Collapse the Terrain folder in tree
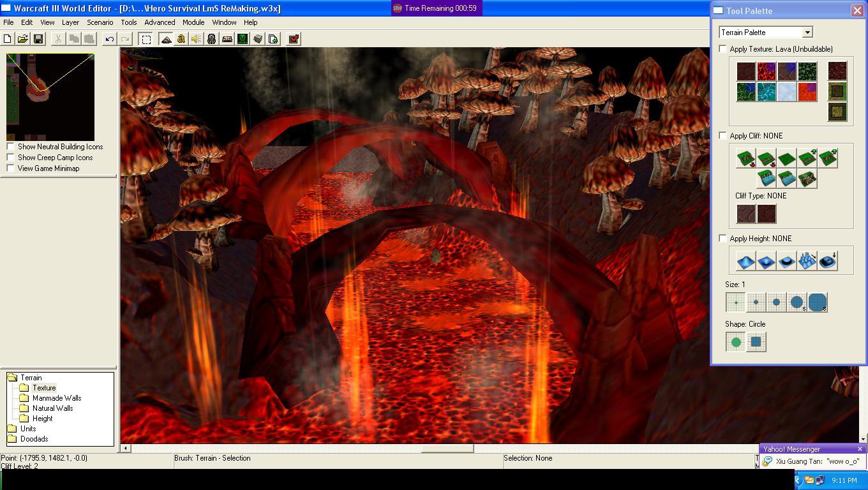The image size is (868, 490). [12, 378]
